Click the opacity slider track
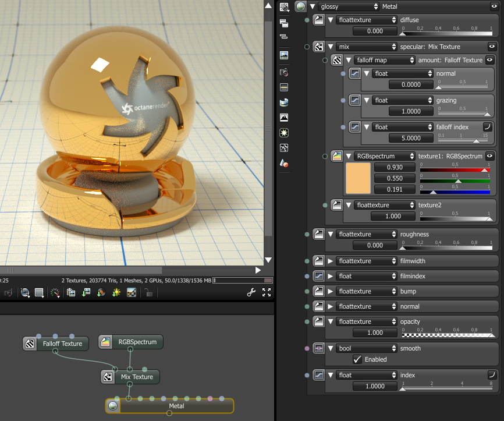This screenshot has height=421, width=504. [447, 335]
